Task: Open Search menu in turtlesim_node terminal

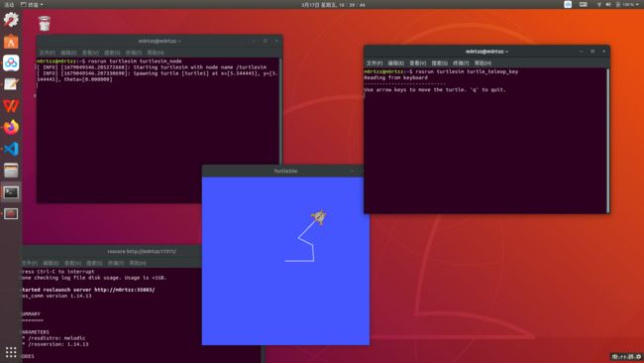Action: point(112,53)
